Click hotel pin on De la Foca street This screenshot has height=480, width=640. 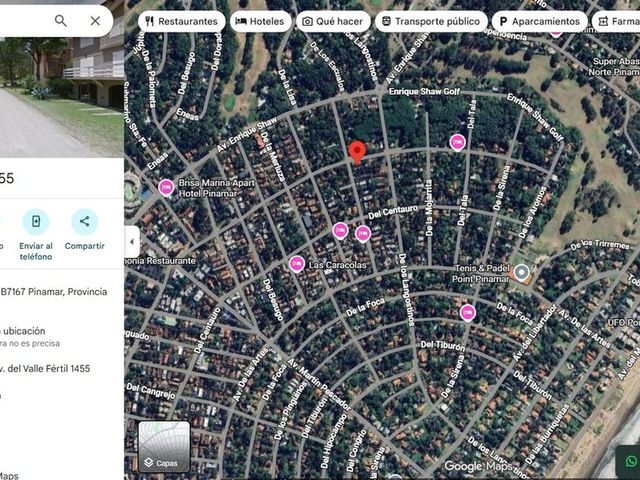[468, 313]
